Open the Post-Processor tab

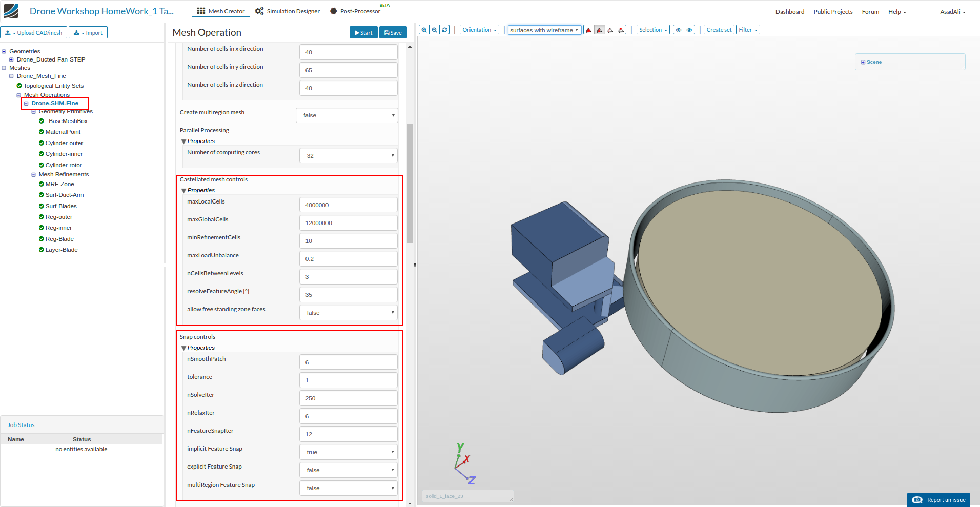click(355, 11)
